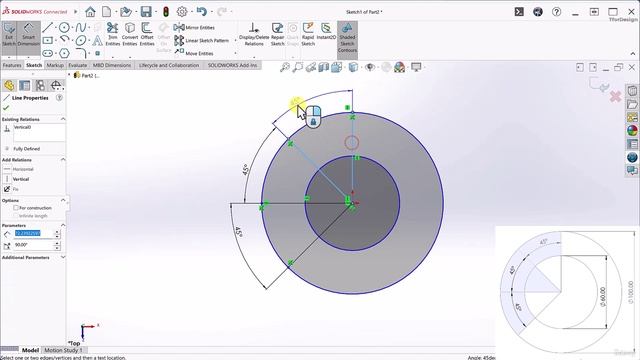The height and width of the screenshot is (360, 640).
Task: Open the Help question mark menu
Action: [x=557, y=12]
